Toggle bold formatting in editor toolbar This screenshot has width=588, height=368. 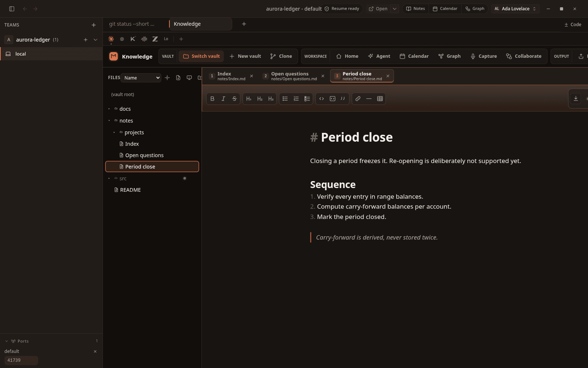point(212,99)
